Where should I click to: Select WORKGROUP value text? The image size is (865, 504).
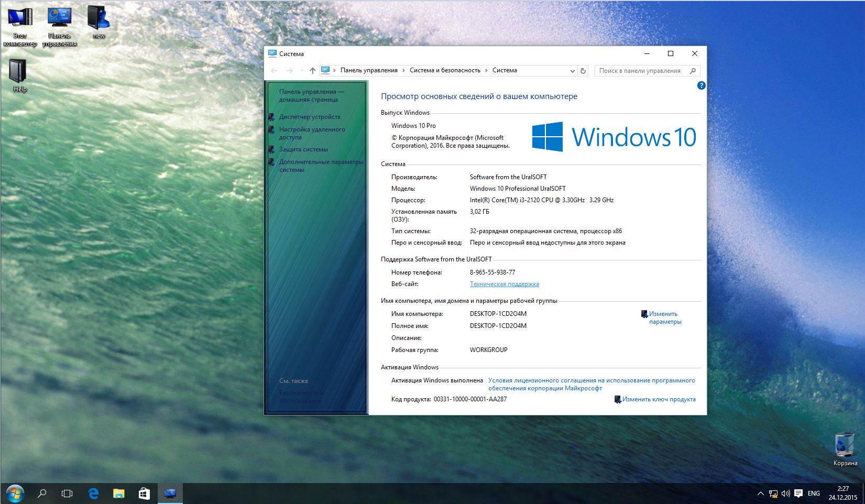tap(488, 350)
